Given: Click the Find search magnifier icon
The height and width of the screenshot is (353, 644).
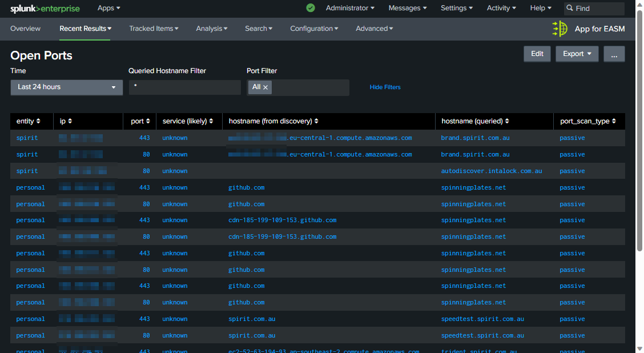Looking at the screenshot, I should (570, 8).
